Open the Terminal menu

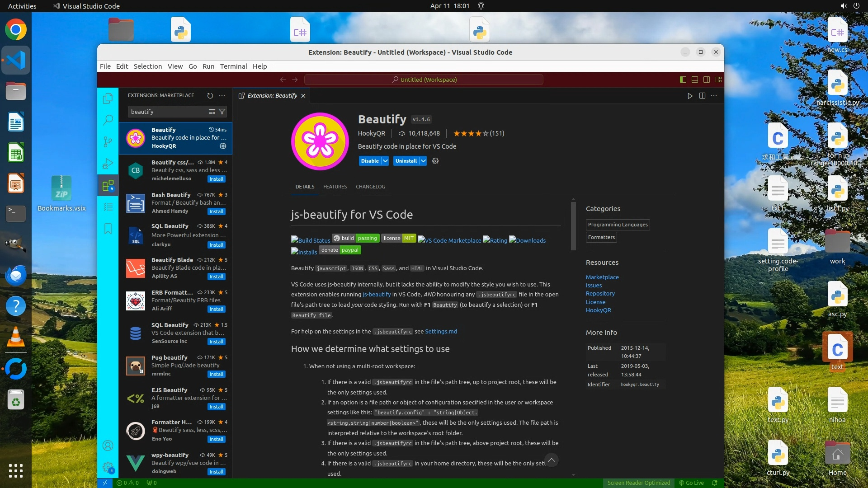pos(233,66)
